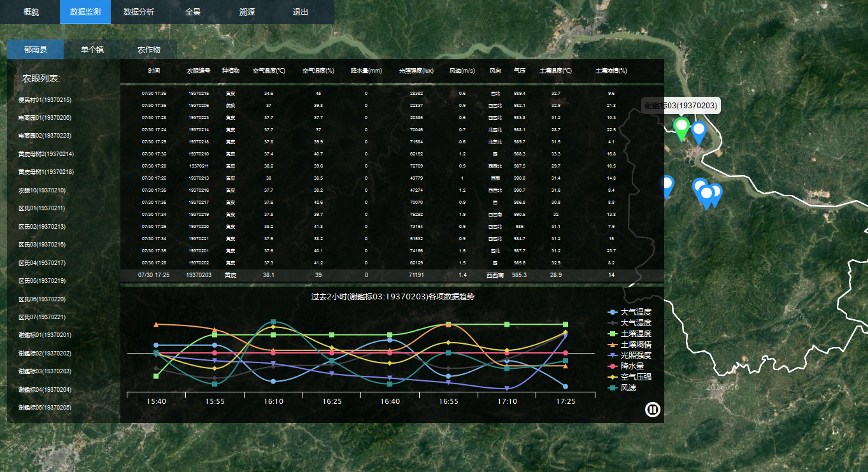Open the 溯源 menu item
Viewport: 868px width, 472px height.
coord(248,12)
